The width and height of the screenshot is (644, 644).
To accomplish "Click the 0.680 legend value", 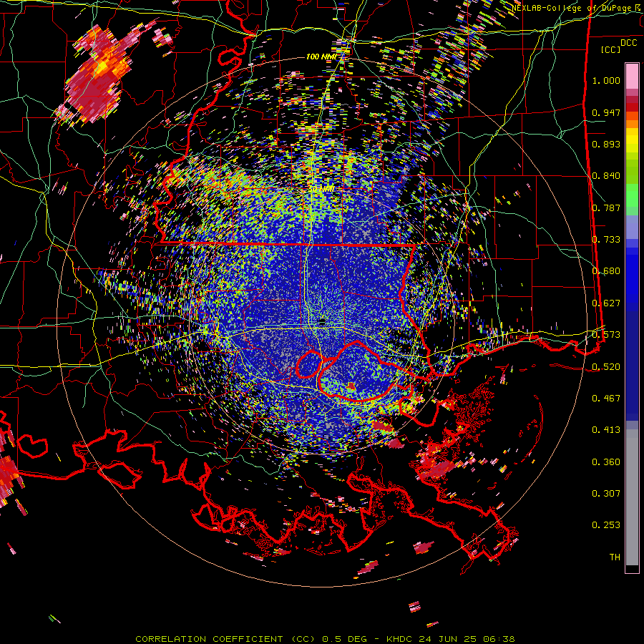I will (x=606, y=271).
